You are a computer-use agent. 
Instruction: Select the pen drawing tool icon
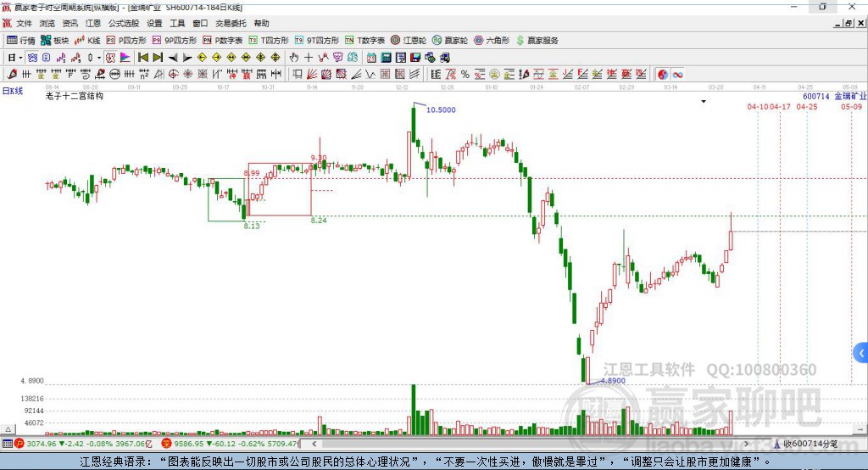(x=12, y=75)
